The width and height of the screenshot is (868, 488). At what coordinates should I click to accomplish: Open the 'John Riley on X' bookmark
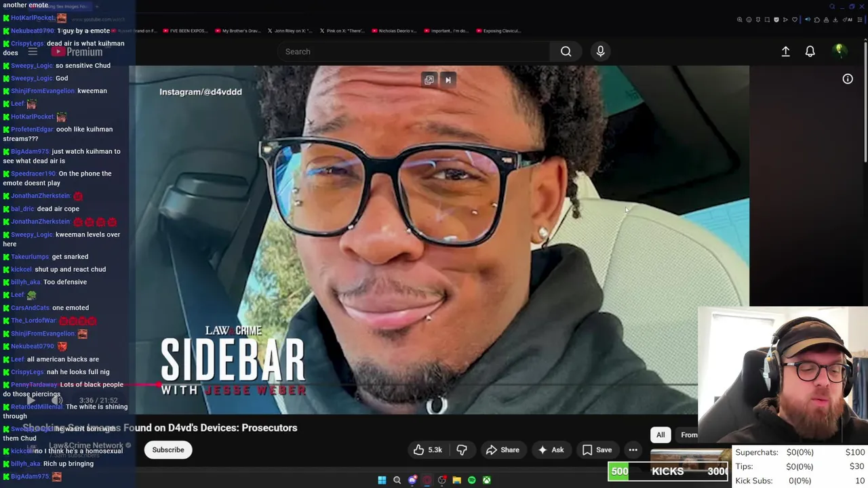(x=290, y=30)
